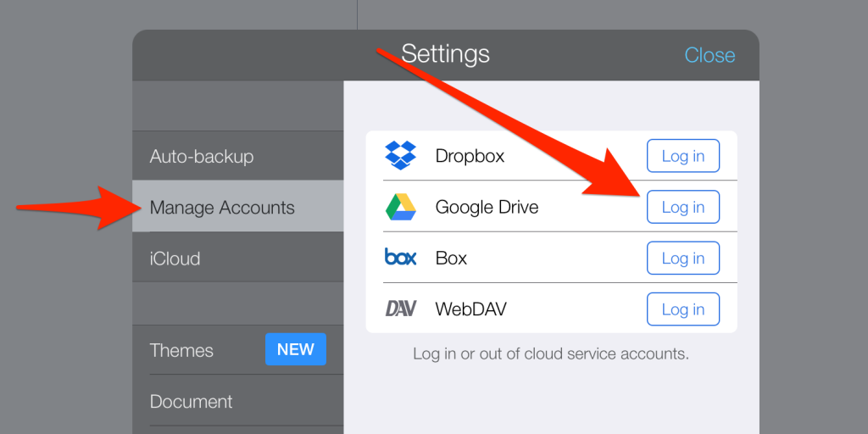The height and width of the screenshot is (434, 868).
Task: Open Themes settings section
Action: (238, 350)
